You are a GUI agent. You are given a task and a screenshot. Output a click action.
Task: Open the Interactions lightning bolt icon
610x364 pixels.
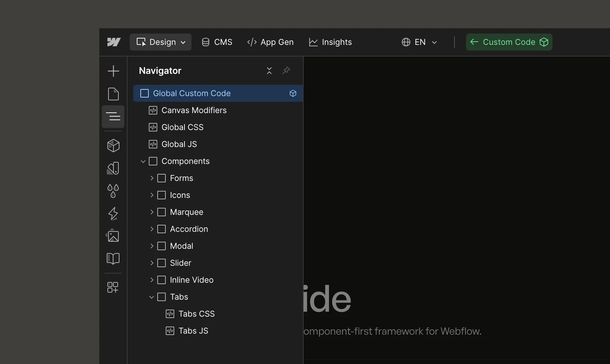[113, 213]
